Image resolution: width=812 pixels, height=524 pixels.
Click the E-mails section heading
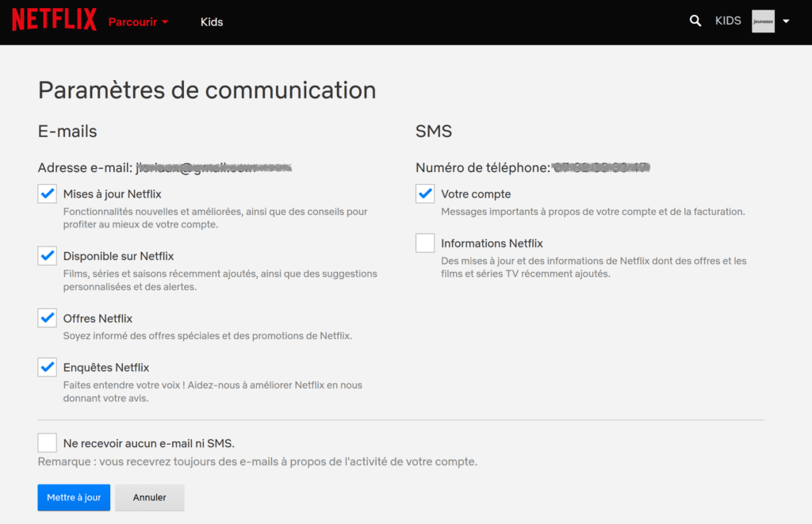67,131
